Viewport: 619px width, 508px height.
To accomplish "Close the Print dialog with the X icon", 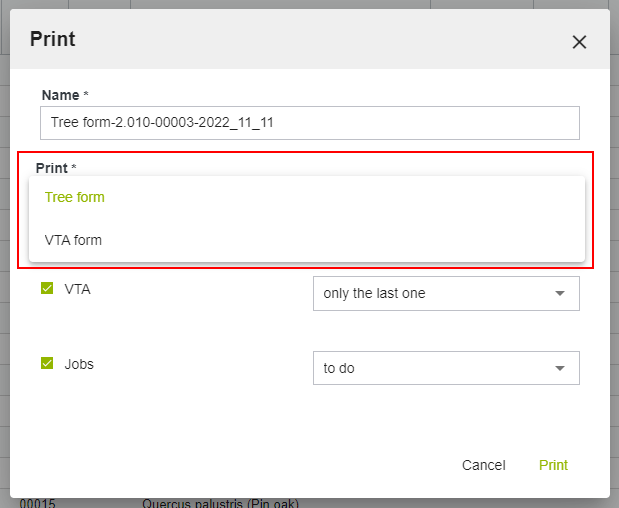I will click(x=579, y=42).
